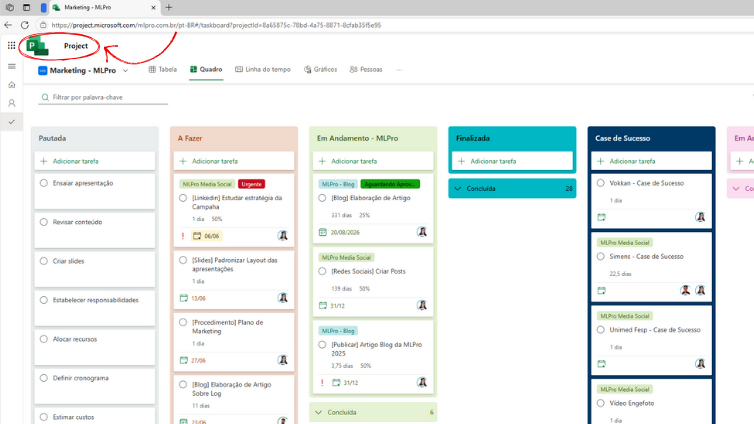Screen dimensions: 754x424
Task: Open assignee avatar on Redes Sociais Criar Posts card
Action: click(x=422, y=305)
